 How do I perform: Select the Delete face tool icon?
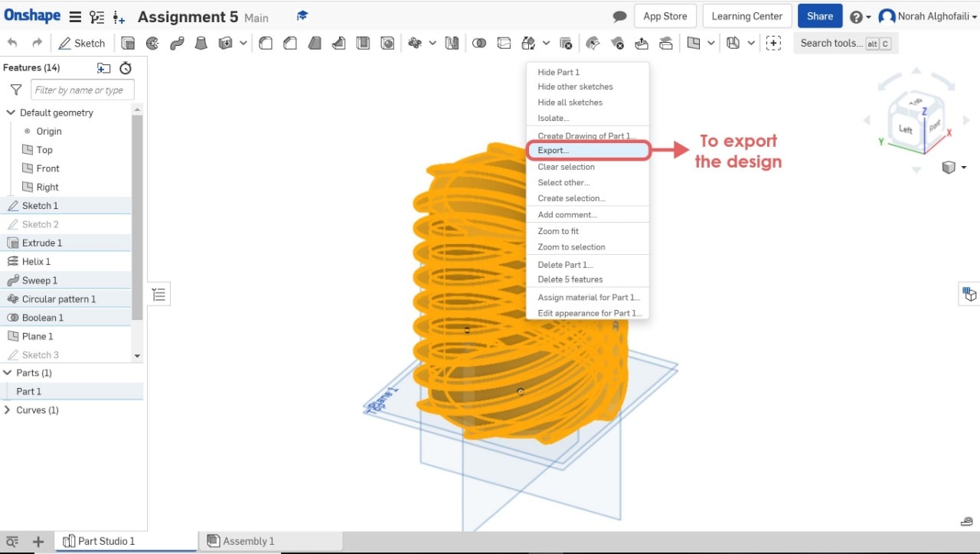coord(617,44)
